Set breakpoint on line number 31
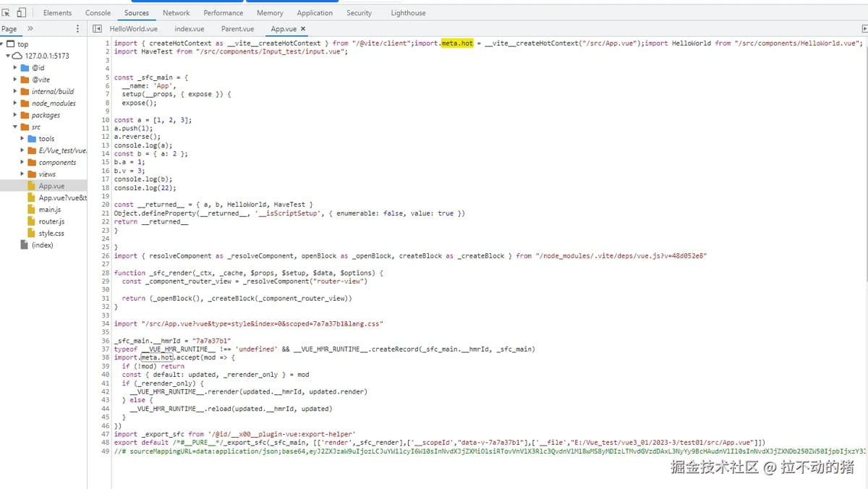The image size is (868, 489). coord(106,298)
